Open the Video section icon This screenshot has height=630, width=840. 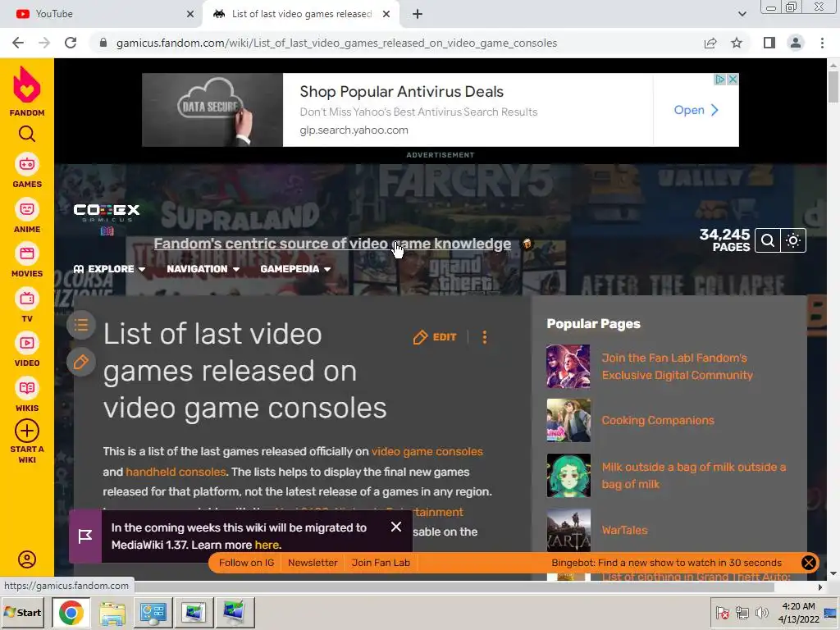(x=27, y=343)
